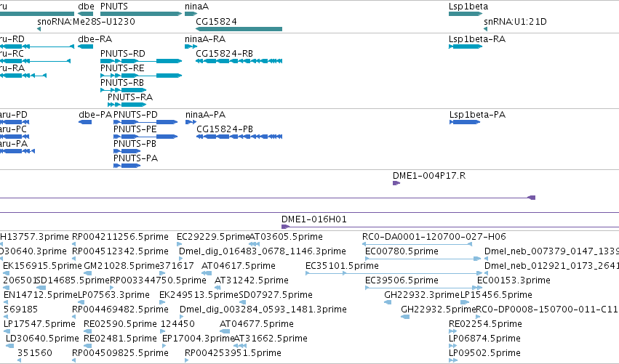The width and height of the screenshot is (619, 364).
Task: Click the EP17004.3prime EST label
Action: click(x=198, y=339)
